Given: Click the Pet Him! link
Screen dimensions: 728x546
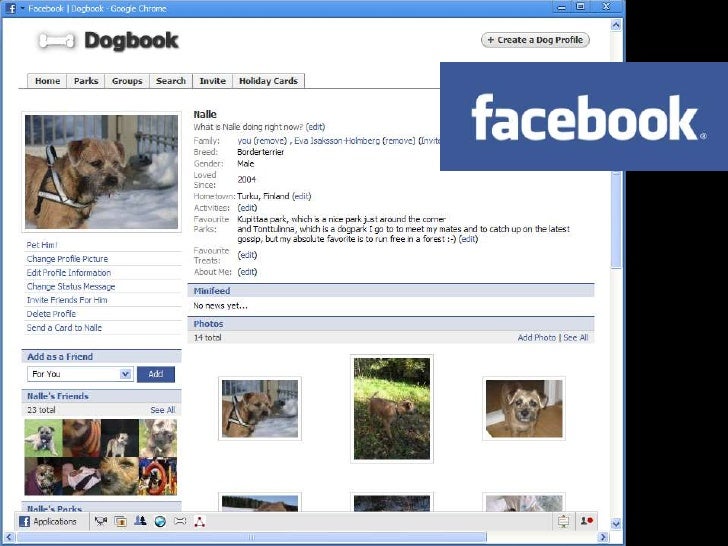Looking at the screenshot, I should (x=42, y=245).
